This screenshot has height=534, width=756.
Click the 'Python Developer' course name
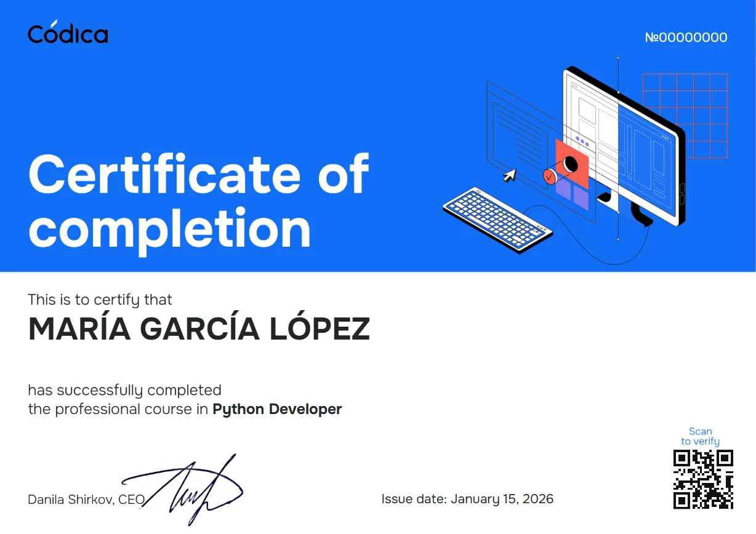(x=277, y=409)
